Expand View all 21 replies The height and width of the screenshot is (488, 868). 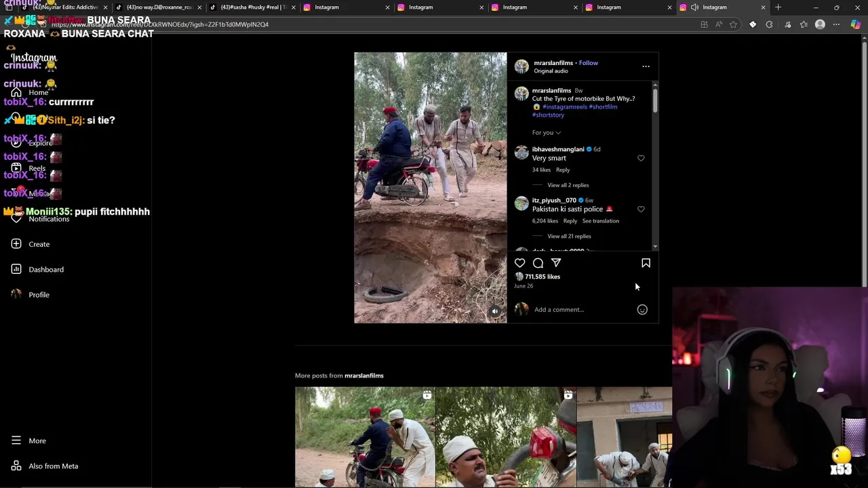[x=569, y=236]
